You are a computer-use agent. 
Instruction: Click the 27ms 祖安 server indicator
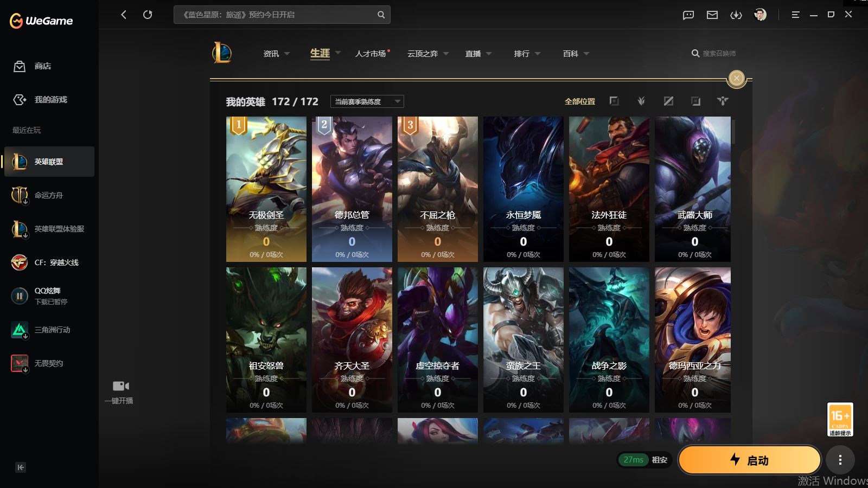coord(645,460)
